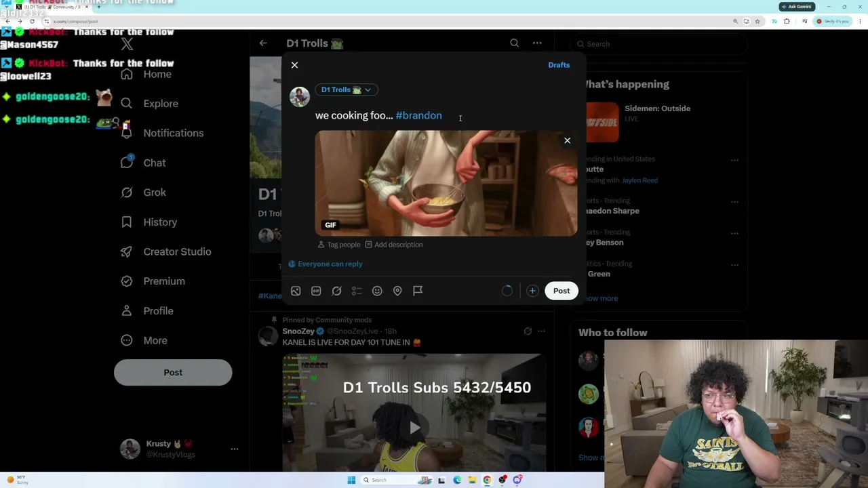Open Premium in the sidebar
This screenshot has height=488, width=868.
click(x=153, y=281)
